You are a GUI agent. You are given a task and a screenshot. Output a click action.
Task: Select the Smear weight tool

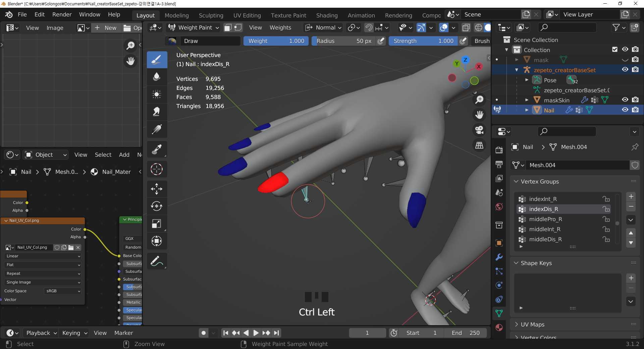point(157,112)
